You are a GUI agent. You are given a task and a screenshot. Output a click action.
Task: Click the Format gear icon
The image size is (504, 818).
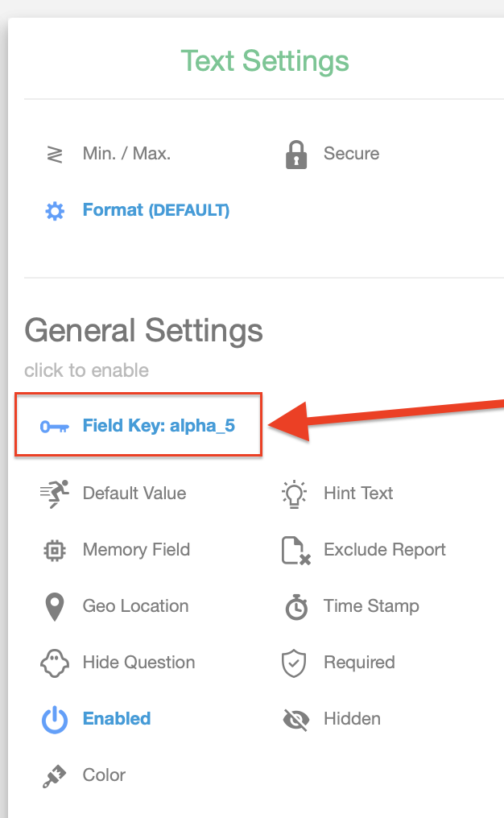tap(55, 211)
